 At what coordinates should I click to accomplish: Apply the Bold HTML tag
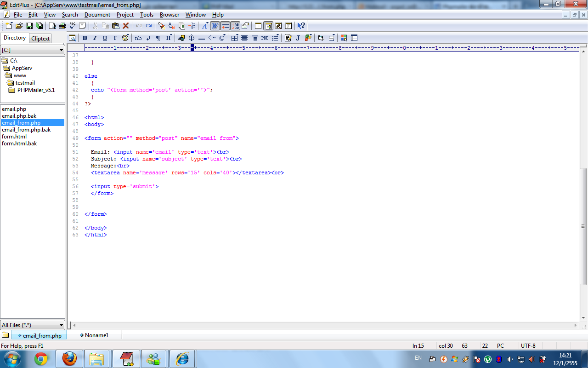(x=85, y=38)
